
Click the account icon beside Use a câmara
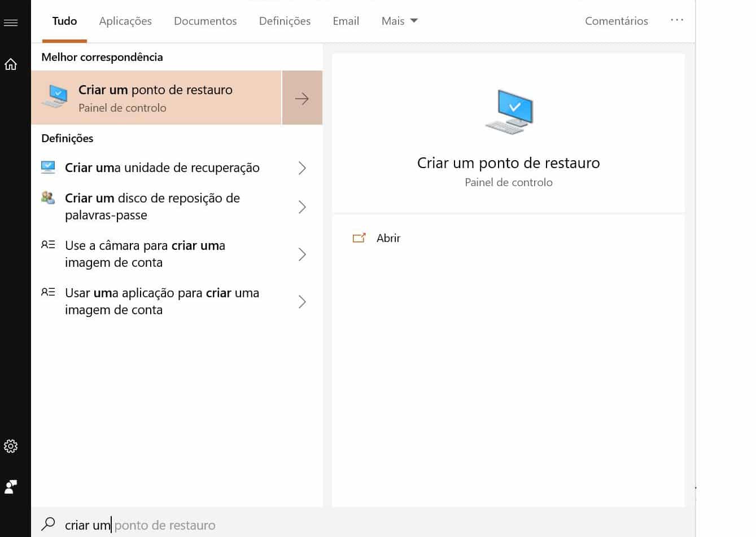tap(48, 245)
